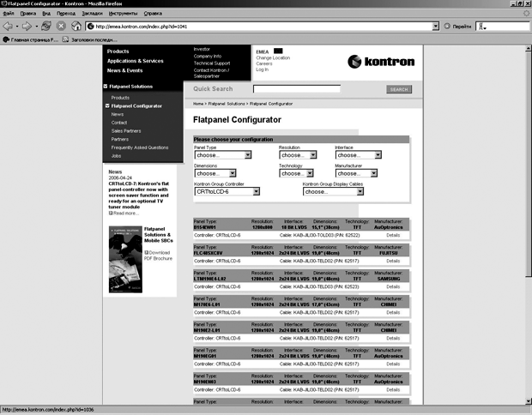The width and height of the screenshot is (532, 415).
Task: Click the Stop loading icon
Action: click(x=61, y=26)
